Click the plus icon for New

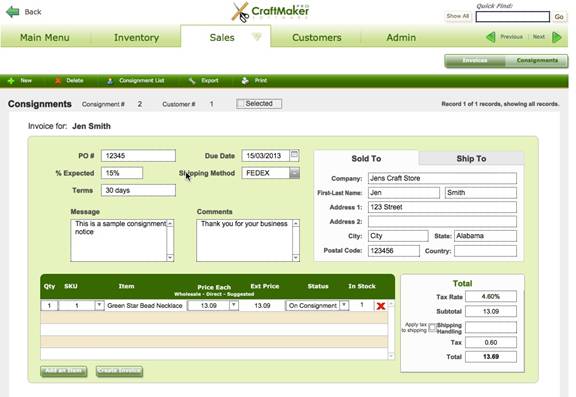point(11,81)
